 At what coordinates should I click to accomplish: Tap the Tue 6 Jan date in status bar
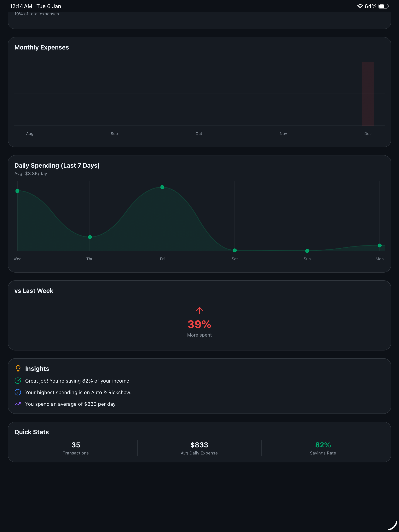click(x=49, y=6)
